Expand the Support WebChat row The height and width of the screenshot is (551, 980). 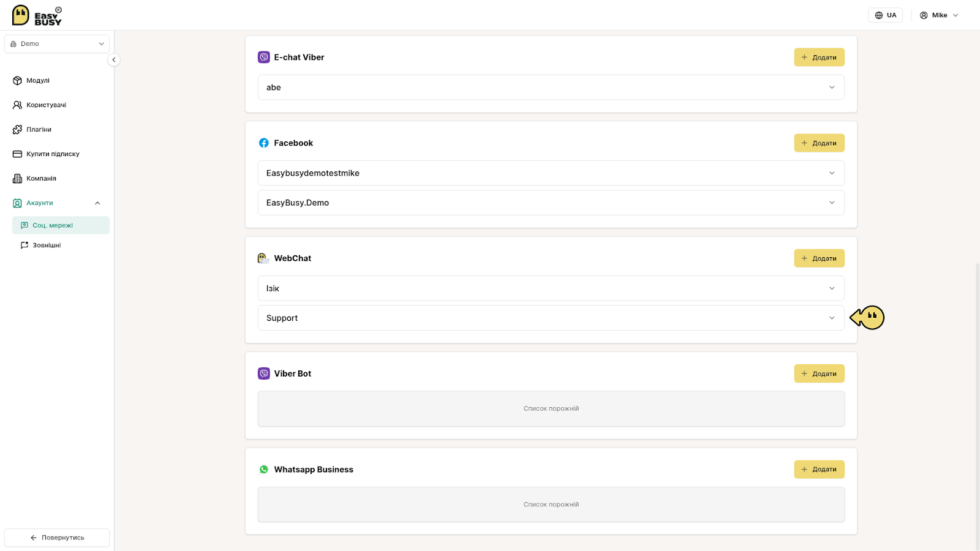(551, 318)
